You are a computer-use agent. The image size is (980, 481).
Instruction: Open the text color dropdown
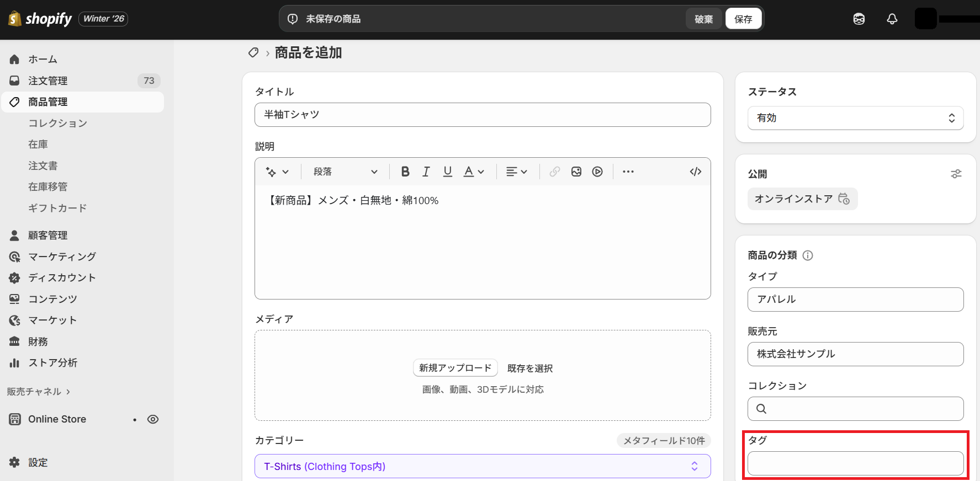(x=473, y=172)
